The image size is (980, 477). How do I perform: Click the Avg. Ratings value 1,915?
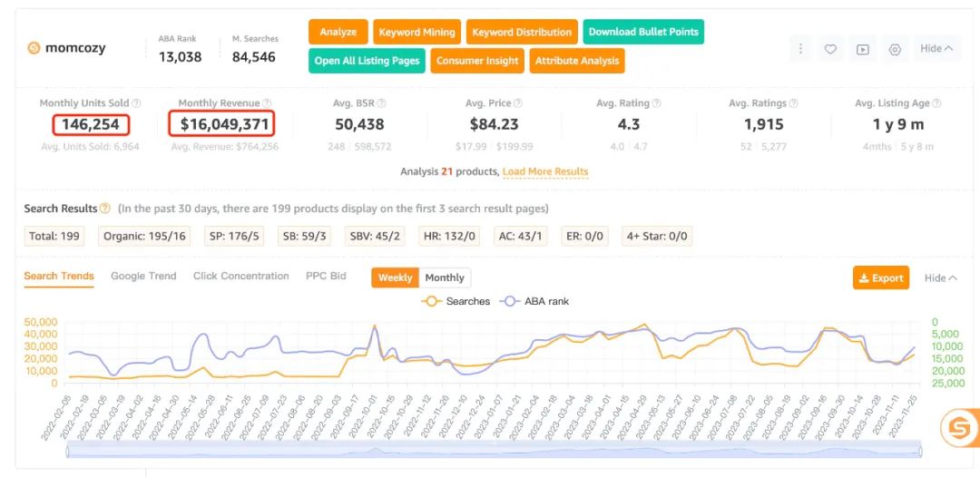pos(764,124)
